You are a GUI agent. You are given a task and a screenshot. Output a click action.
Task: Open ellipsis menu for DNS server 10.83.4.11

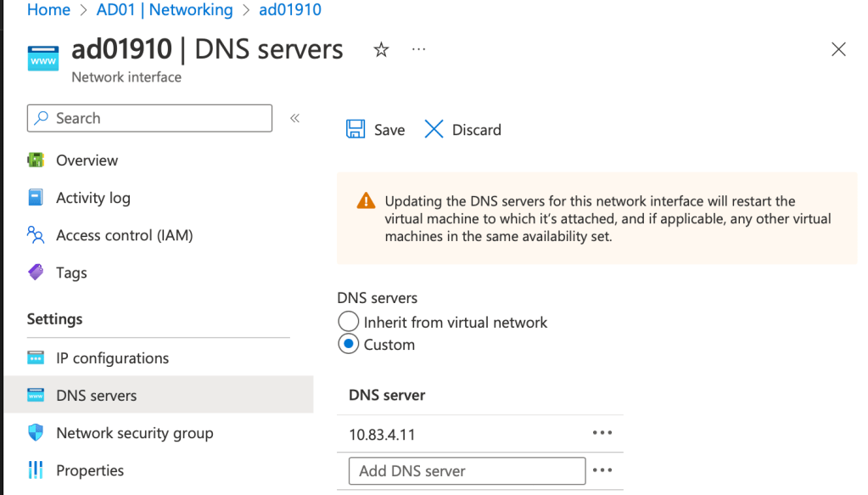click(602, 433)
